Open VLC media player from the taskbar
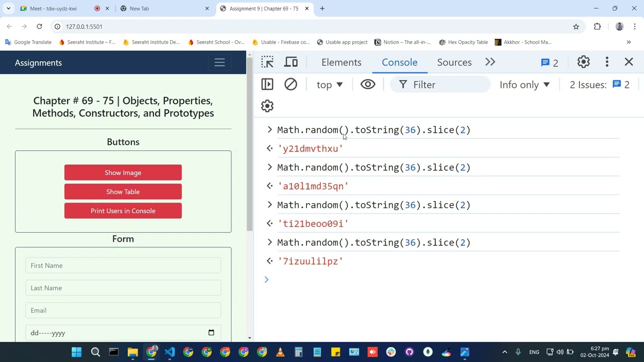 (x=280, y=352)
